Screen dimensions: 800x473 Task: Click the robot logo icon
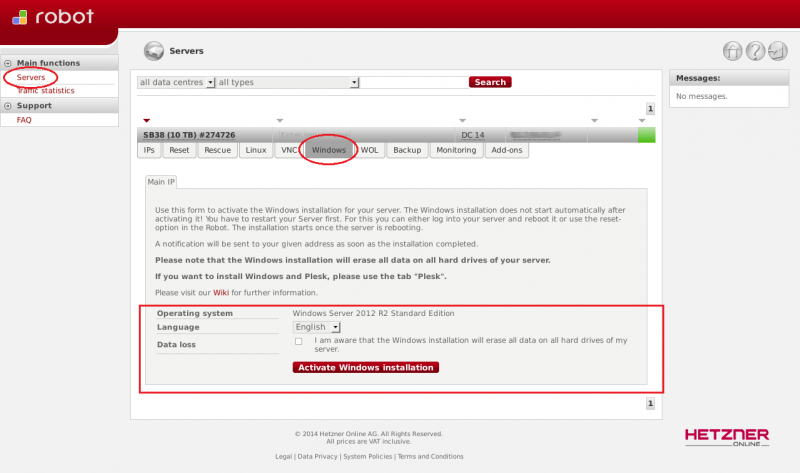coord(19,17)
